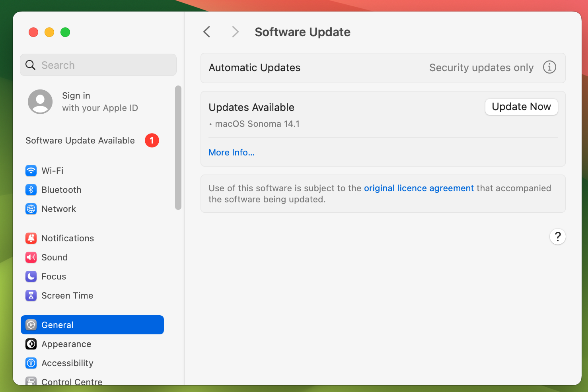This screenshot has width=588, height=392.
Task: Click the search magnifying glass icon
Action: (x=31, y=65)
